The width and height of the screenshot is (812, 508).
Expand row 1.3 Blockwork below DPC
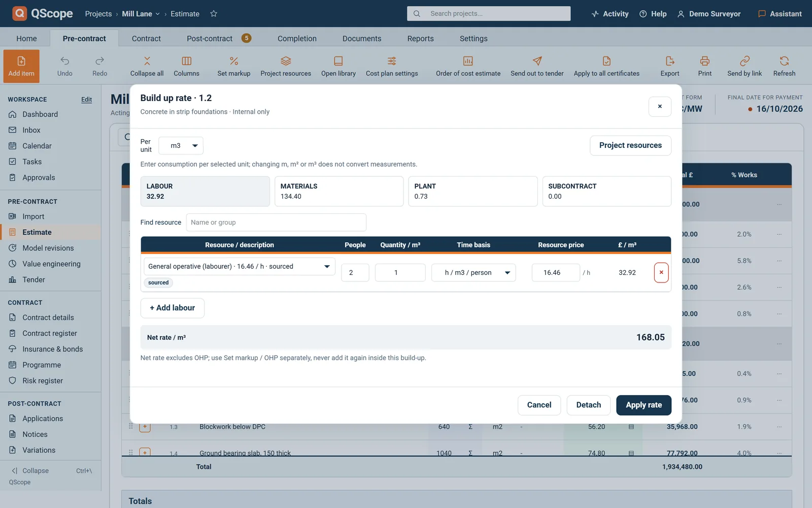point(145,427)
